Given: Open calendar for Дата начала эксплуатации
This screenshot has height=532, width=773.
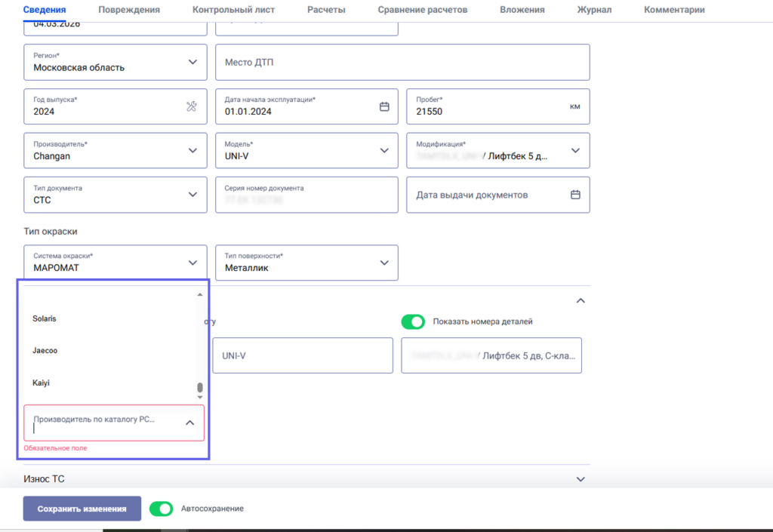Looking at the screenshot, I should [x=383, y=106].
